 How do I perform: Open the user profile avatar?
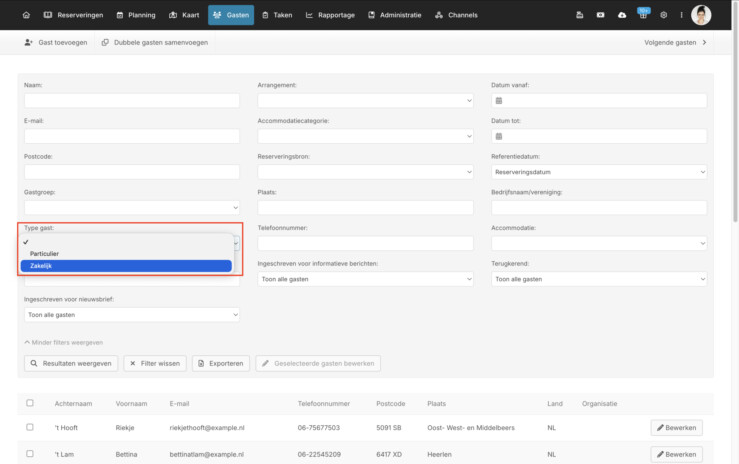701,15
